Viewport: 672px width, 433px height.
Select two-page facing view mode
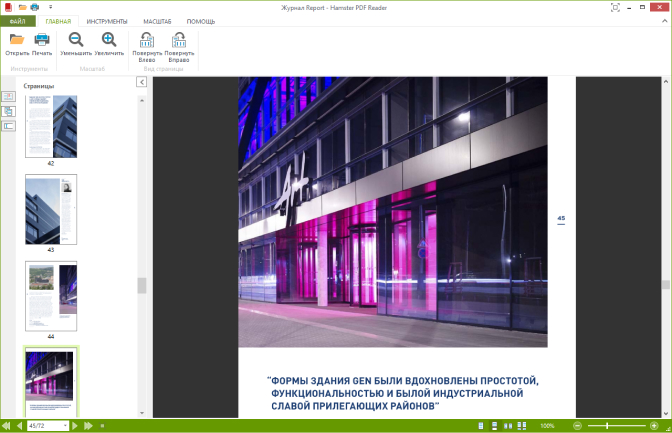click(x=508, y=426)
